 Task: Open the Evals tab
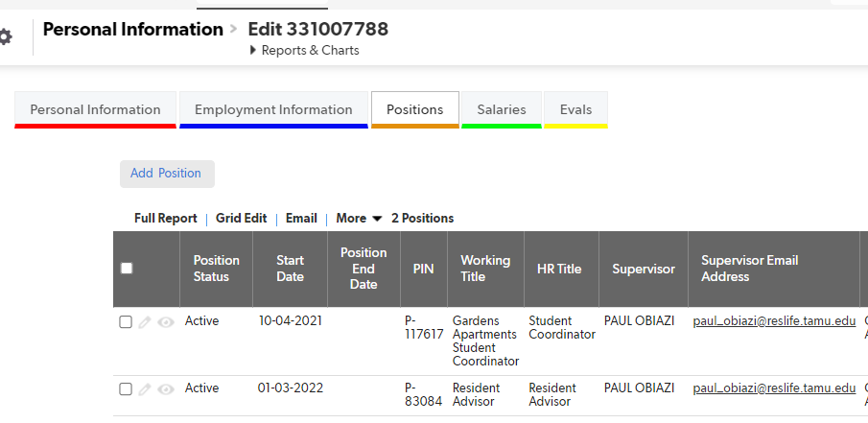(x=575, y=109)
